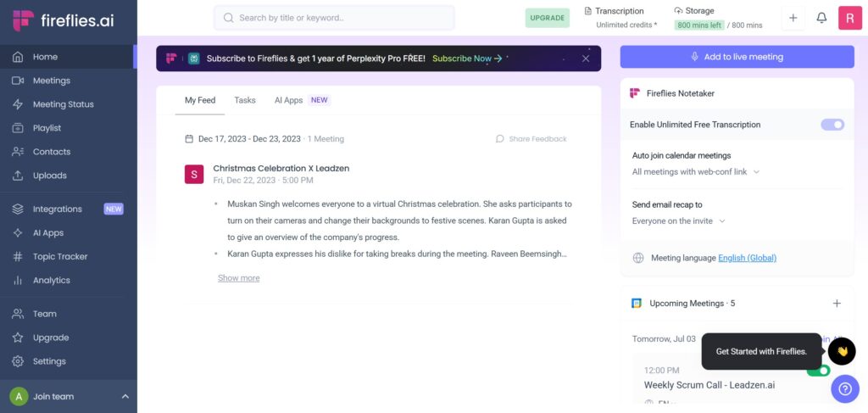Add an upcoming meeting with plus icon
This screenshot has height=413, width=868.
click(837, 304)
